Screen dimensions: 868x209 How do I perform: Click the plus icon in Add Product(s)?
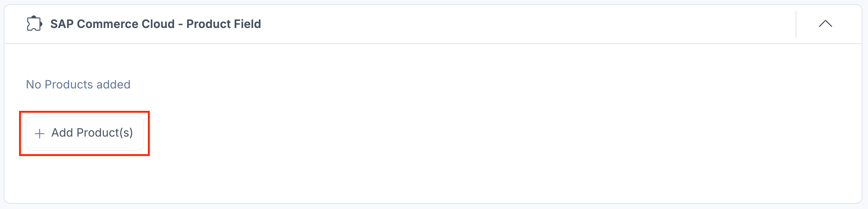point(40,134)
